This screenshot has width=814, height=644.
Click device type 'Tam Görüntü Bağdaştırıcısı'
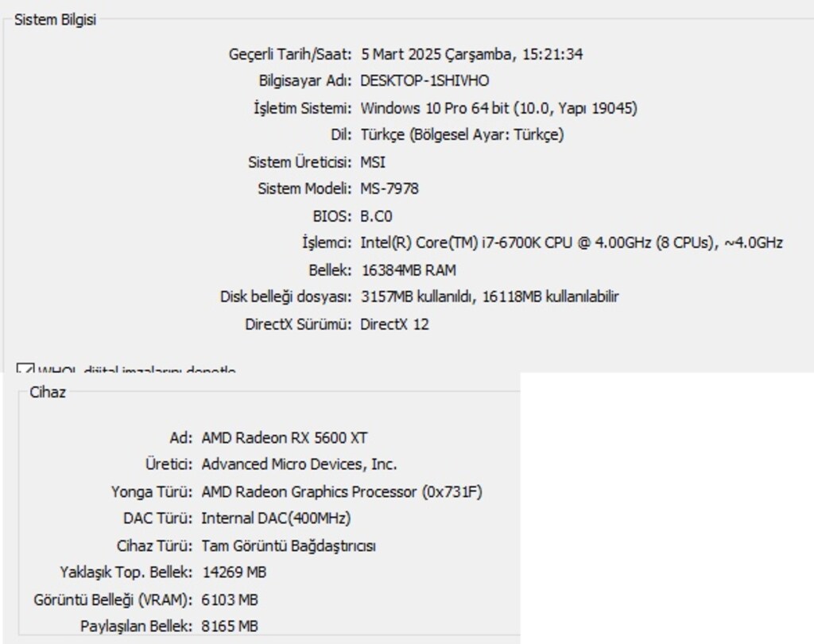coord(289,546)
